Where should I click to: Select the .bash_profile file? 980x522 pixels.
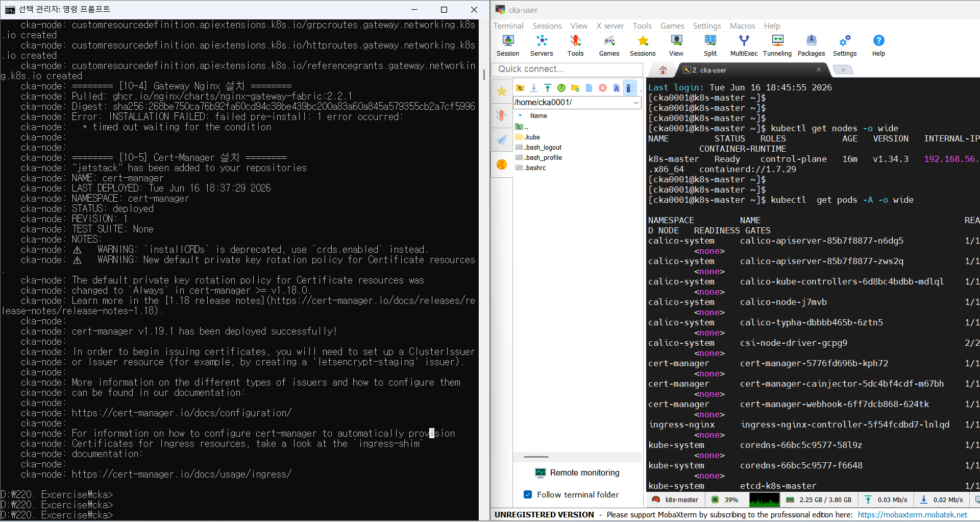[538, 157]
